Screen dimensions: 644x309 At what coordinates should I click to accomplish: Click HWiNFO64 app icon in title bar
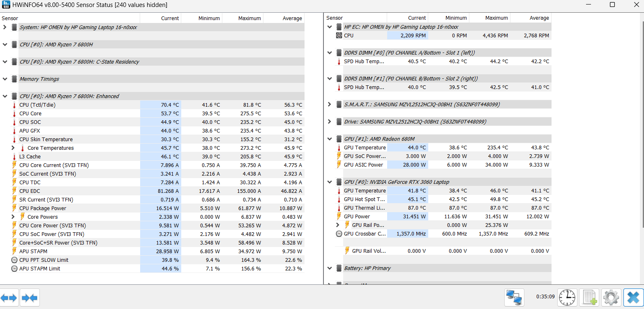(x=6, y=5)
